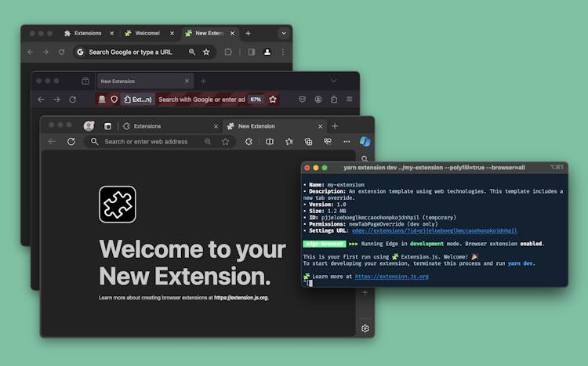588x366 pixels.
Task: Open the Chrome profile avatar menu
Action: point(267,53)
